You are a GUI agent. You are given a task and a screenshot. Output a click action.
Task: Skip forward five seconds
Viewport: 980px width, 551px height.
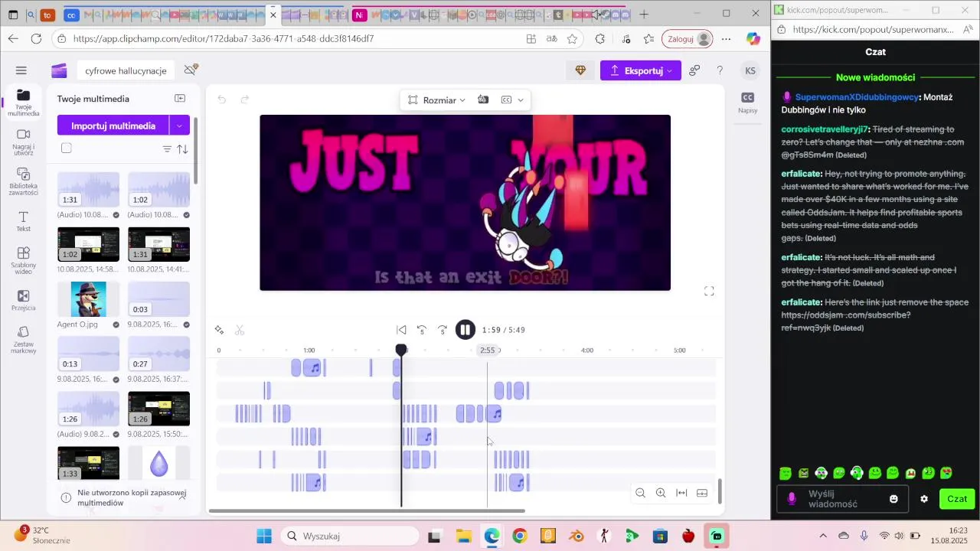pos(443,330)
